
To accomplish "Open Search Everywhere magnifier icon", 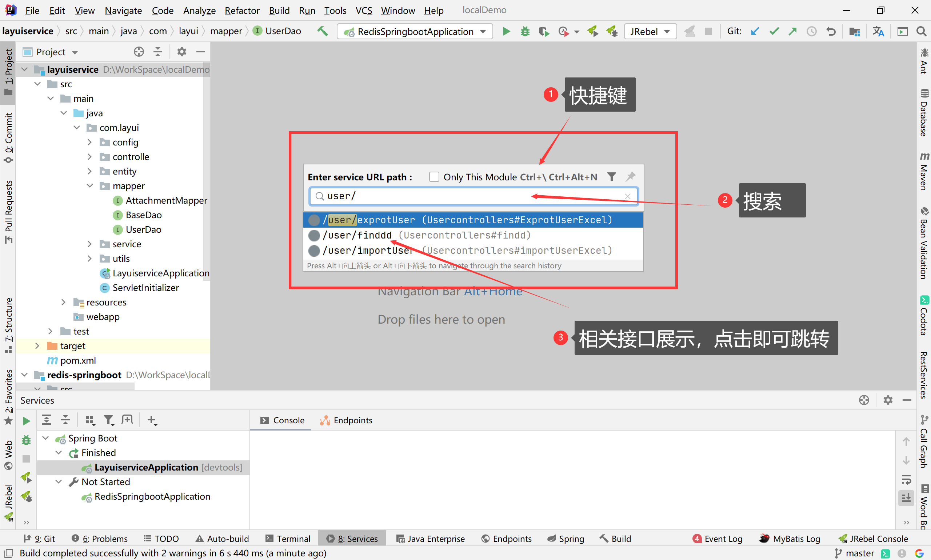I will (x=921, y=31).
